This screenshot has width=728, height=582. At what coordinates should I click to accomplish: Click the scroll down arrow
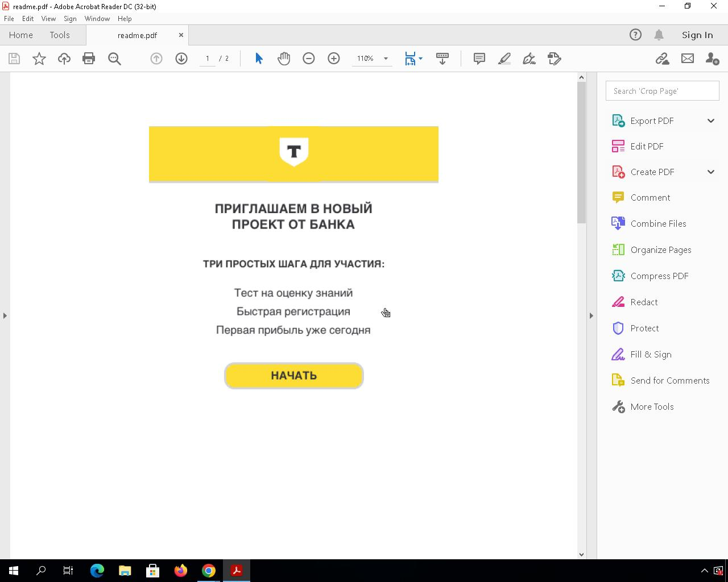tap(581, 554)
